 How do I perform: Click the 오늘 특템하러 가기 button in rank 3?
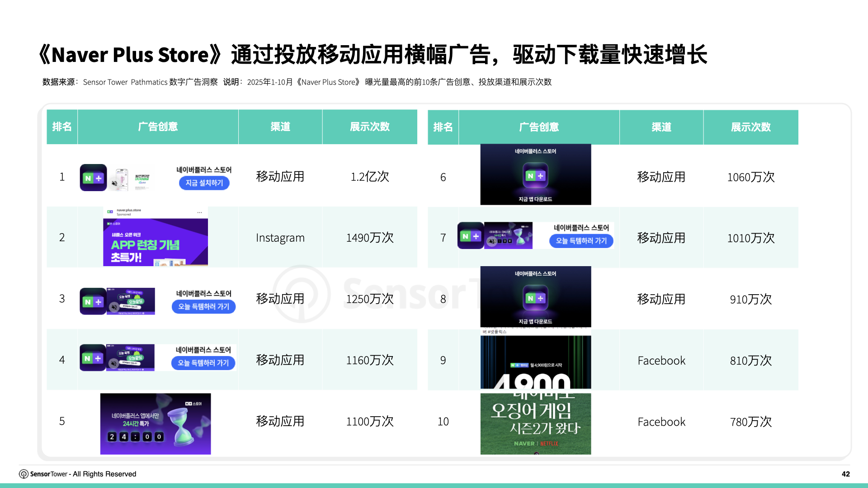203,307
